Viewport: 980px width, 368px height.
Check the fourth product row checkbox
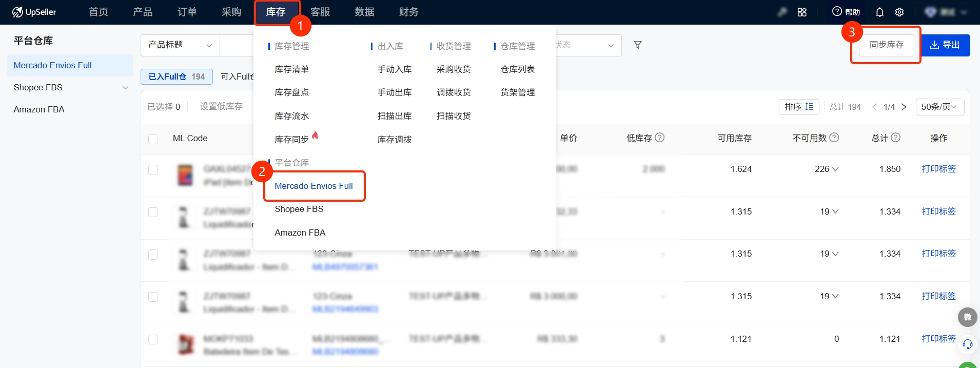153,297
